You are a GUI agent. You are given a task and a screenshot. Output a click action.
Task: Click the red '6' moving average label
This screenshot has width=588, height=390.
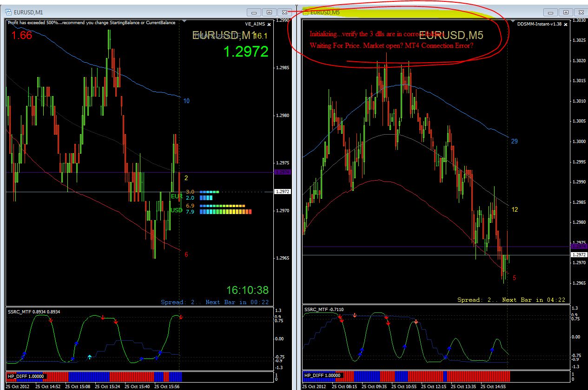[x=186, y=254]
